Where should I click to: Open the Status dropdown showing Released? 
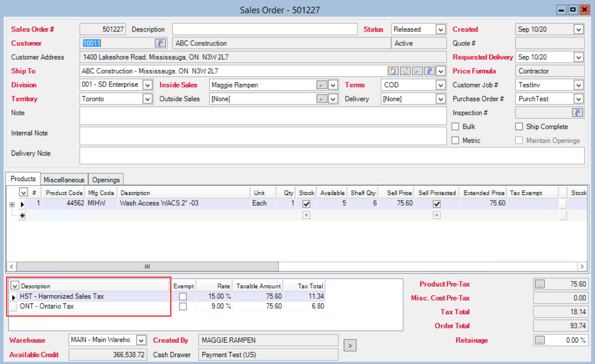click(441, 30)
